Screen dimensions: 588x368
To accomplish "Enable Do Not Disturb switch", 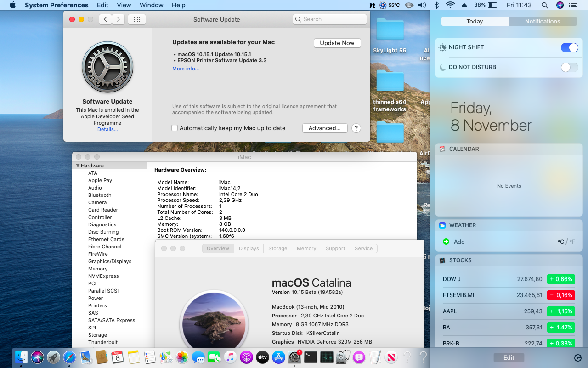I will (570, 67).
